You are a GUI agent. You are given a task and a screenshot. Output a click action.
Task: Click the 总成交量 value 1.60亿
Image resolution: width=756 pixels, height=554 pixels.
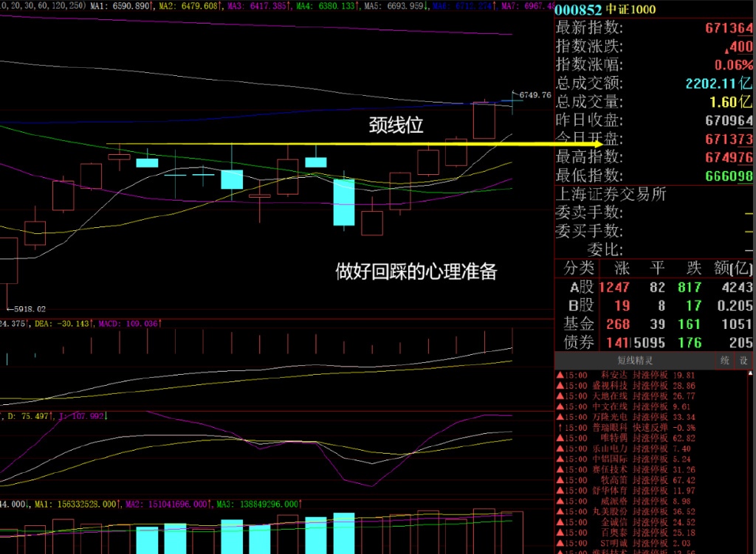[731, 102]
